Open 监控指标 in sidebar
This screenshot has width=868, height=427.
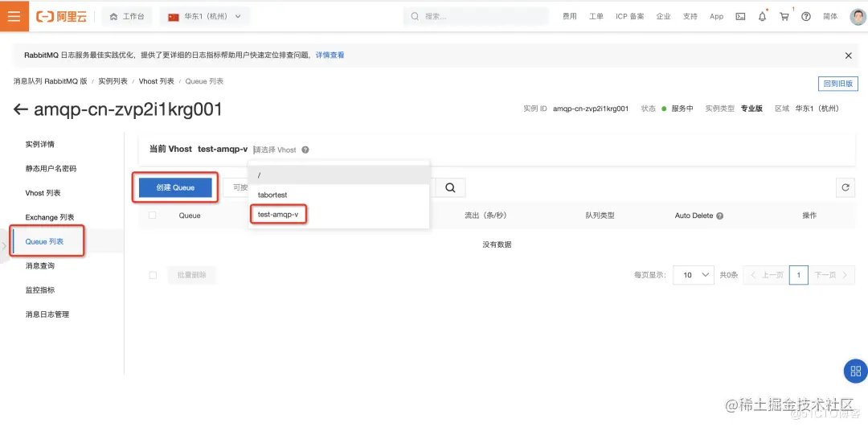click(x=40, y=290)
